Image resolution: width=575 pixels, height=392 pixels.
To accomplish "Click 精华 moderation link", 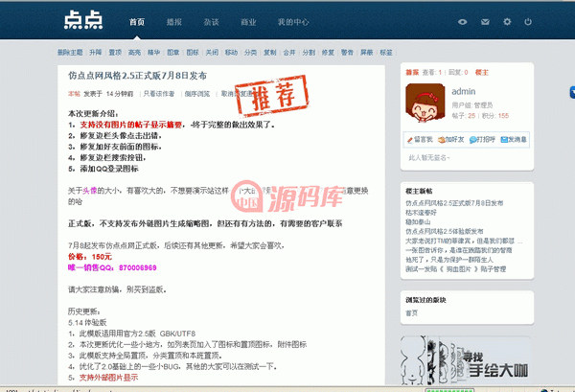I will [153, 53].
